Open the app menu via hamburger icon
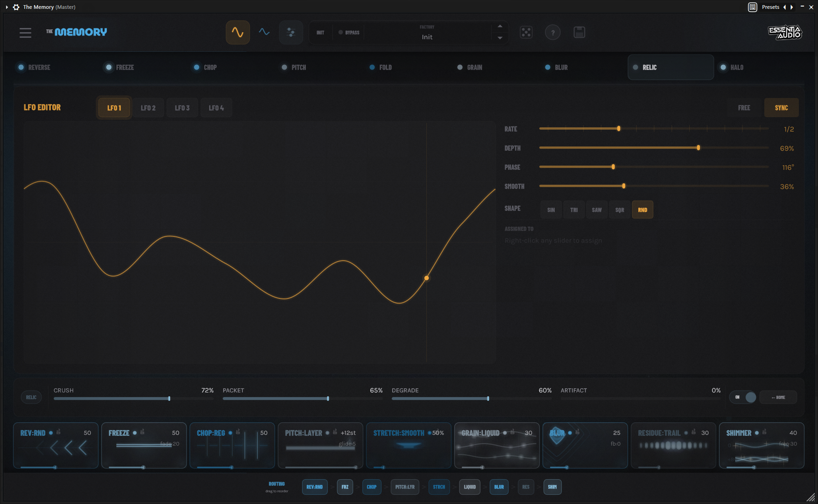Screen dimensions: 818x504 coord(25,33)
